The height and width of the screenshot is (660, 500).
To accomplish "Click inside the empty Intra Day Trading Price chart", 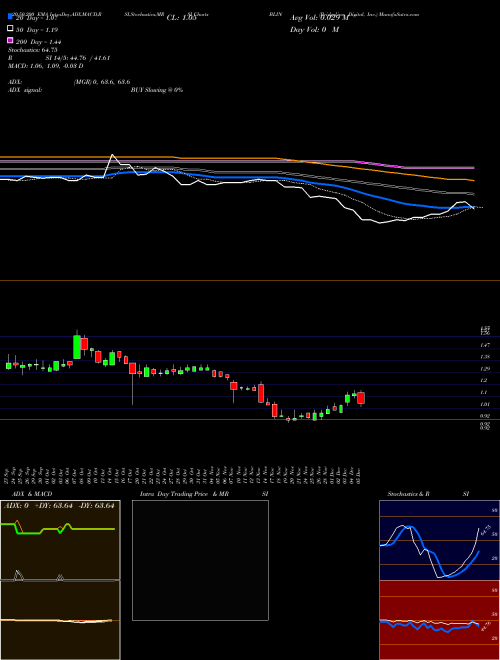I will (x=200, y=560).
